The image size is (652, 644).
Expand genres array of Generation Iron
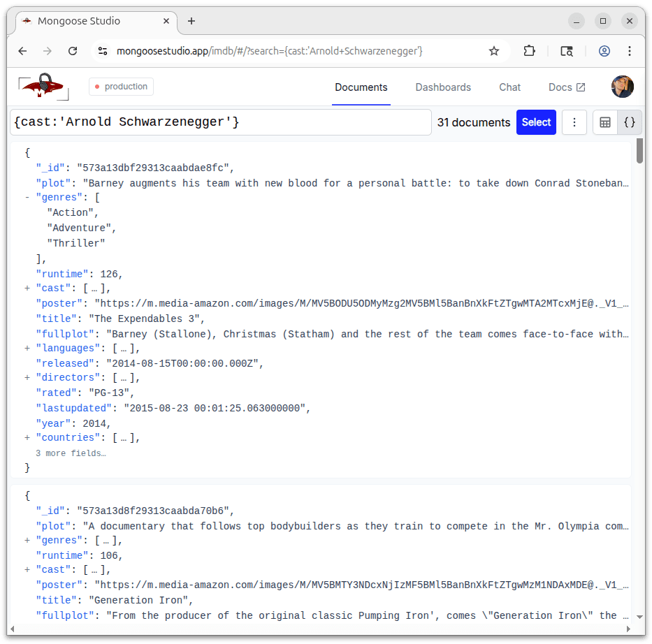[x=27, y=540]
